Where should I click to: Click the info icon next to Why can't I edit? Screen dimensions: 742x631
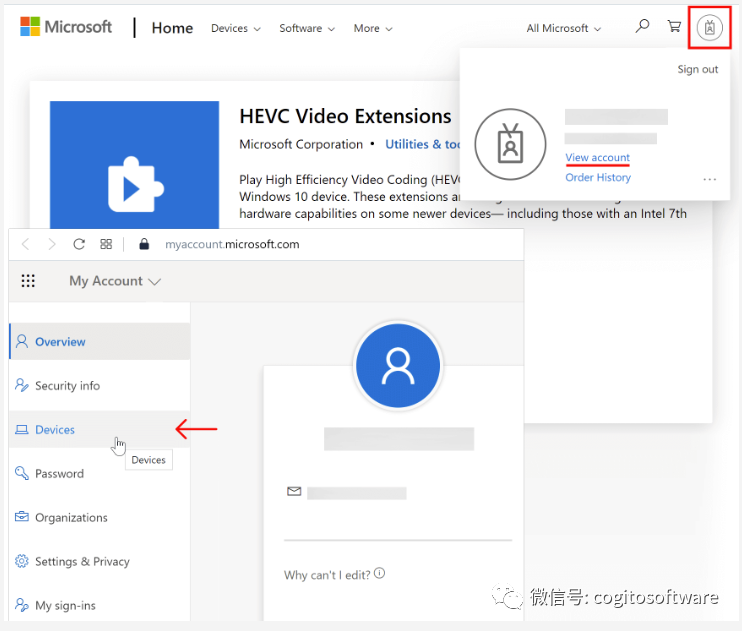click(x=380, y=573)
